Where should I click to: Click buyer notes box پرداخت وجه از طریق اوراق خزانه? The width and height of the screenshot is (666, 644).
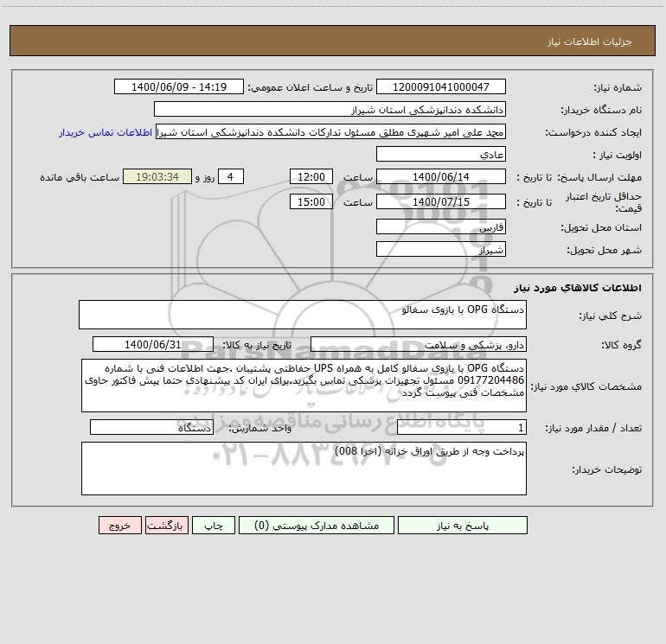point(304,469)
